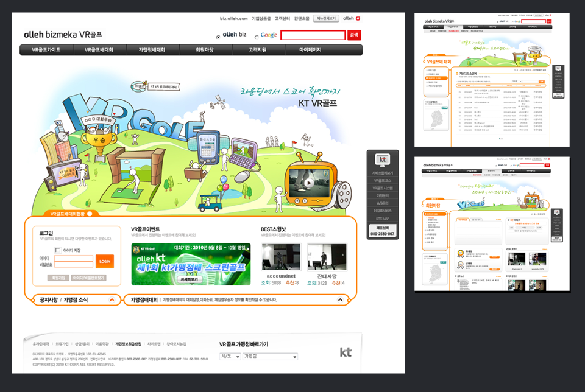Click the laptop illustration on the hill
Viewport: 585px width, 392px height.
[243, 153]
